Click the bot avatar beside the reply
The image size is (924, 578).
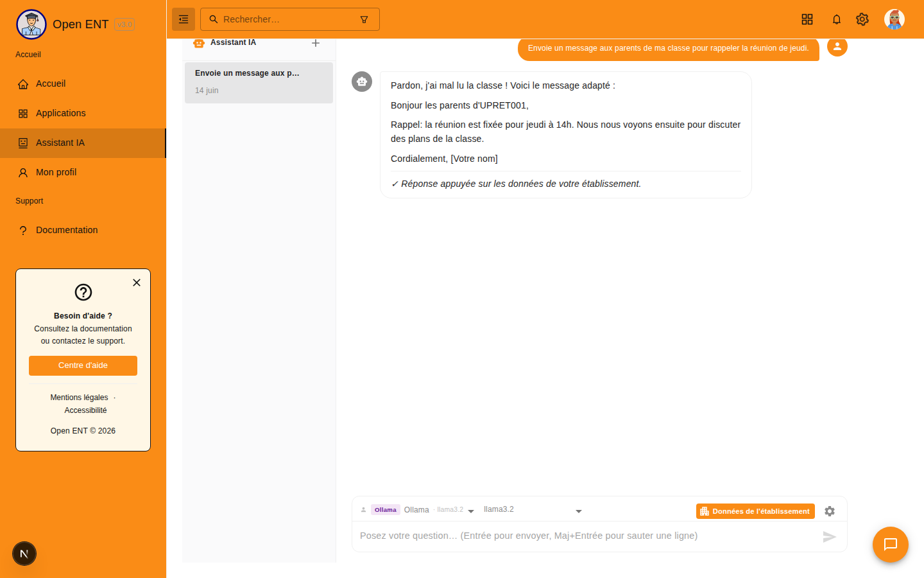coord(362,82)
